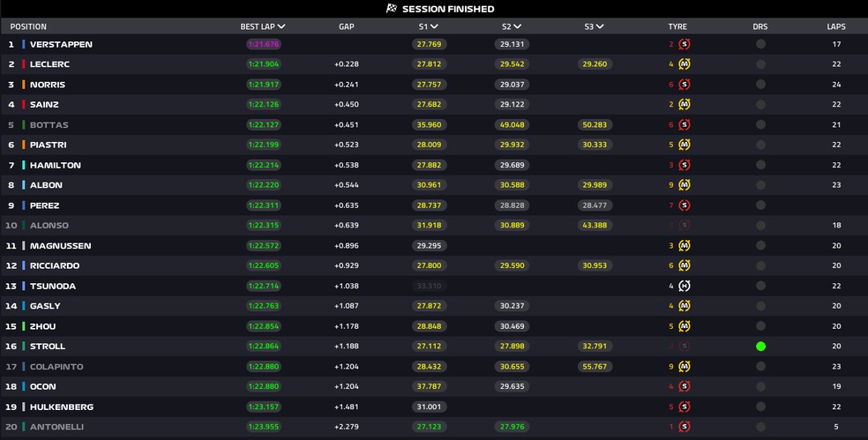Click Stroll's S1 time 27.112

click(429, 347)
